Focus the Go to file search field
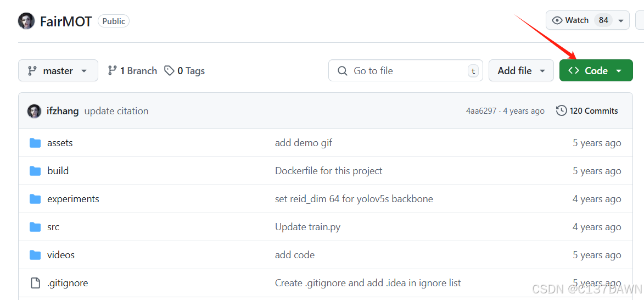Viewport: 644px width, 300px height. (405, 71)
